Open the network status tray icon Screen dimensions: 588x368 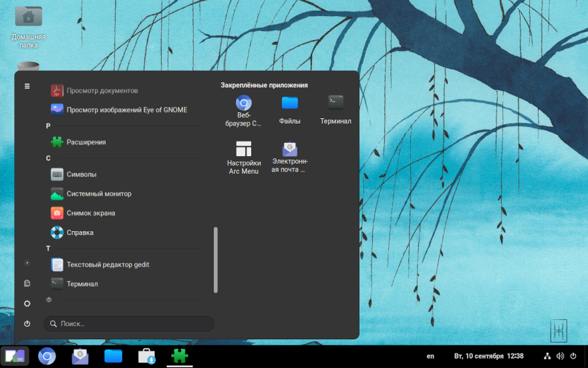[x=547, y=356]
